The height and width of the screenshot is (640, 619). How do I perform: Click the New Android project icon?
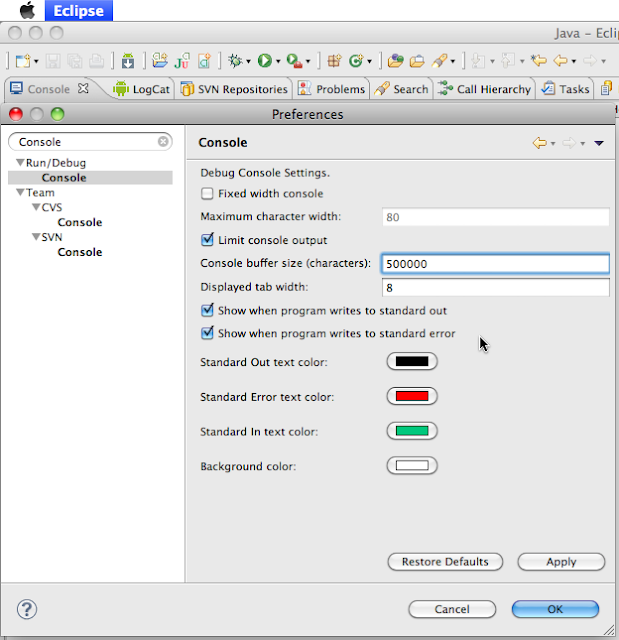tap(160, 61)
